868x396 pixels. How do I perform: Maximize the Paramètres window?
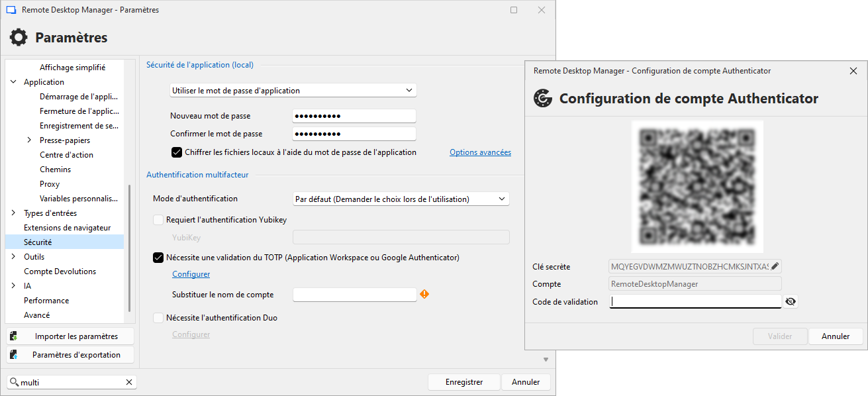pyautogui.click(x=514, y=10)
